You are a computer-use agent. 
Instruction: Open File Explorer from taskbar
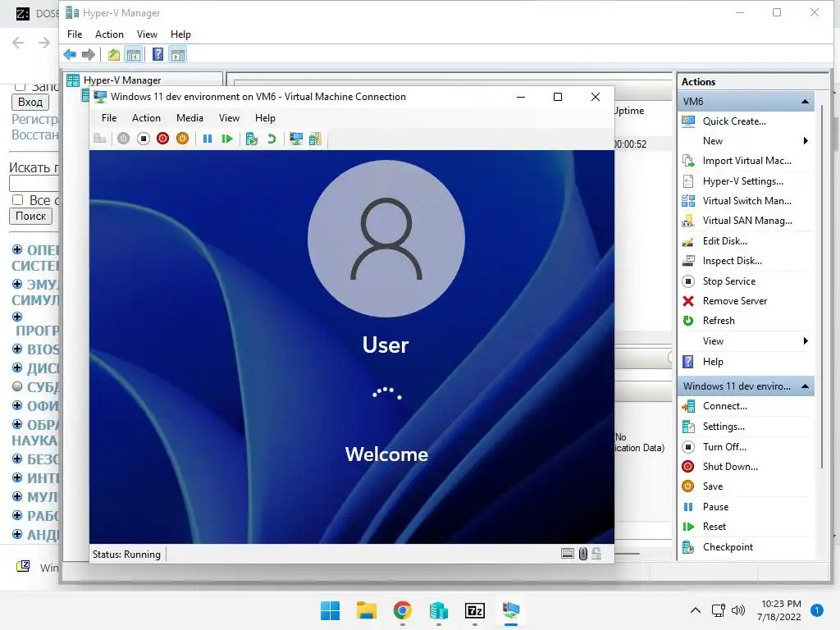point(367,610)
